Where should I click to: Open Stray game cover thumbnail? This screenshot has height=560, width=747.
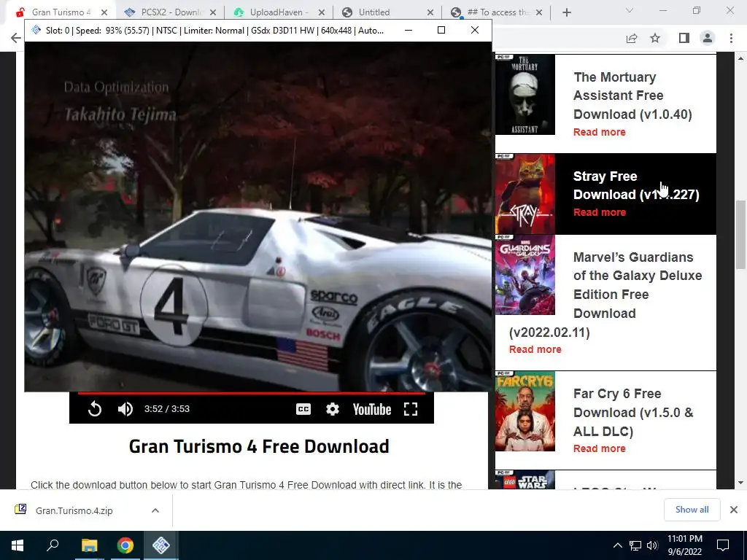[x=525, y=194]
